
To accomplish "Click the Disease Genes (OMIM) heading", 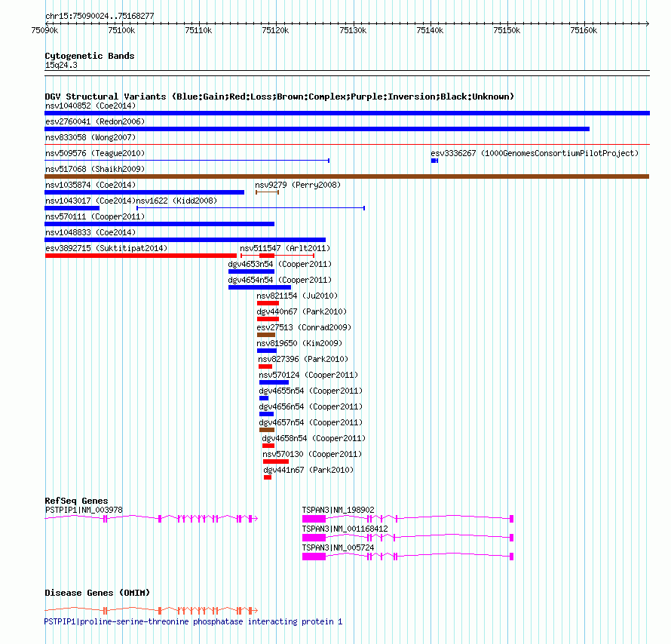I will click(x=97, y=593).
